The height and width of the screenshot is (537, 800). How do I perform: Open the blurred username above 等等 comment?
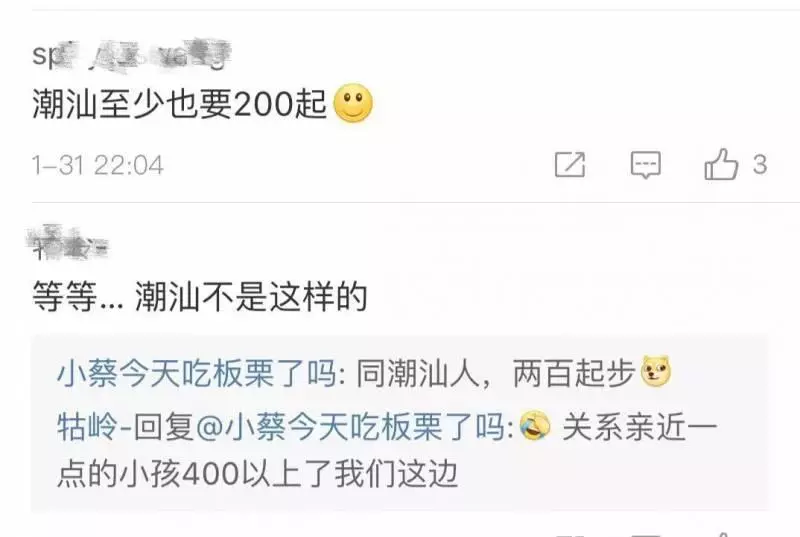67,242
